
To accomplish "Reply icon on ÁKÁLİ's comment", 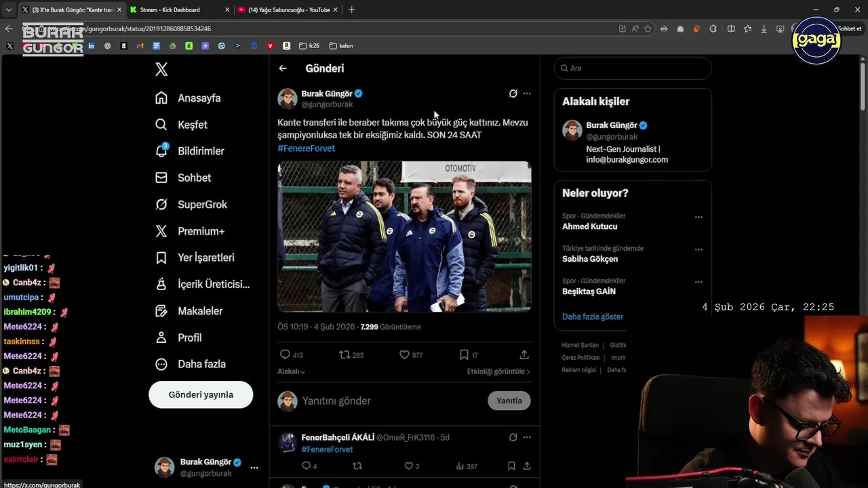I will [x=306, y=466].
